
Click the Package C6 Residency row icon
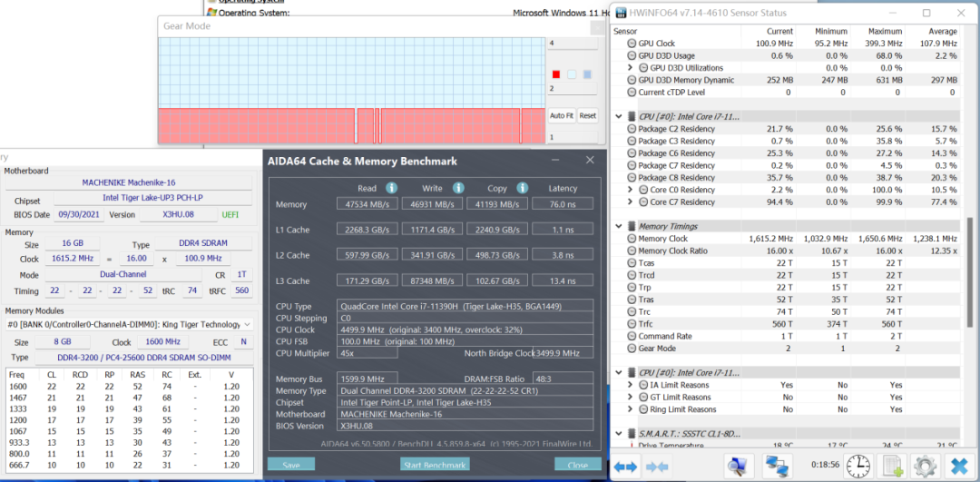[632, 153]
